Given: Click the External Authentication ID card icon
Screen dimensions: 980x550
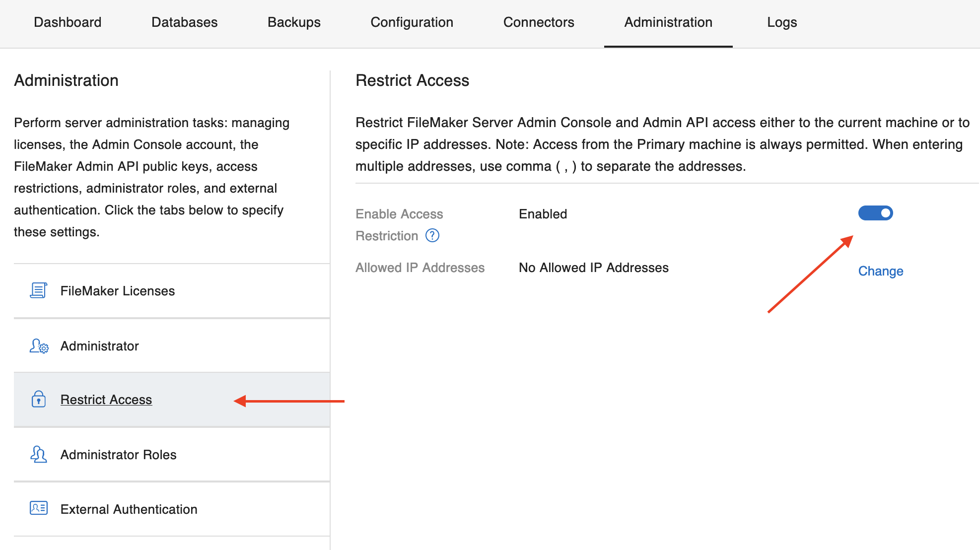Looking at the screenshot, I should point(38,509).
